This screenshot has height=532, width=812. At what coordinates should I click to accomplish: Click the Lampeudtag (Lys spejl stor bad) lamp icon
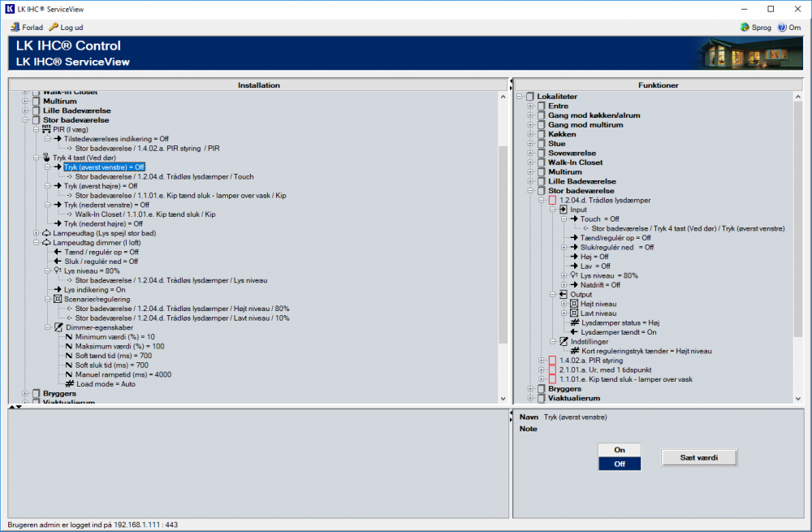click(46, 233)
